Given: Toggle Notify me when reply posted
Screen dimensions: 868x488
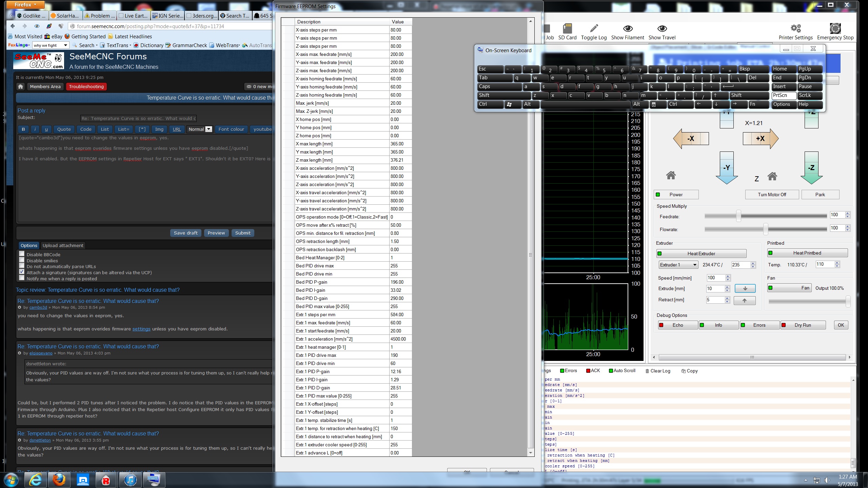Looking at the screenshot, I should [x=22, y=278].
